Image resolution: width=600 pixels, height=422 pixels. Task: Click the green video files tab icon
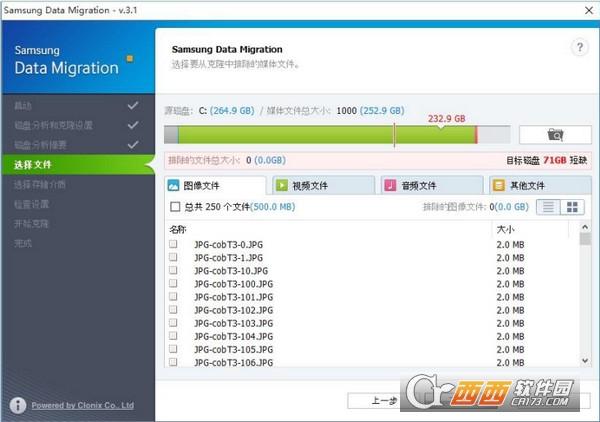(x=282, y=186)
